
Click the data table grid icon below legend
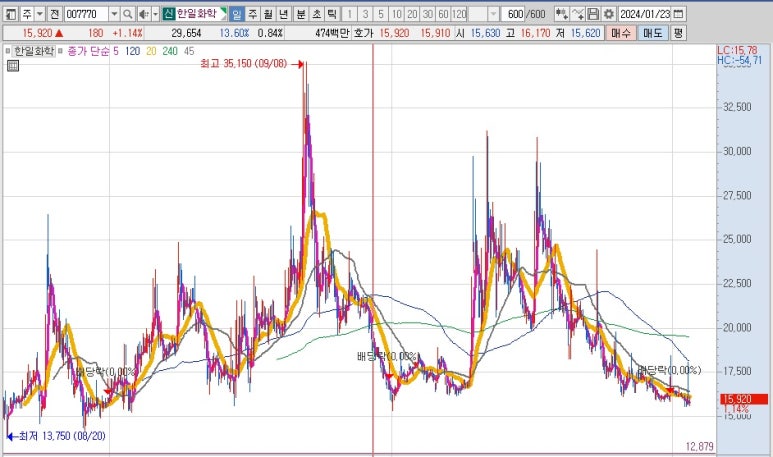(13, 66)
